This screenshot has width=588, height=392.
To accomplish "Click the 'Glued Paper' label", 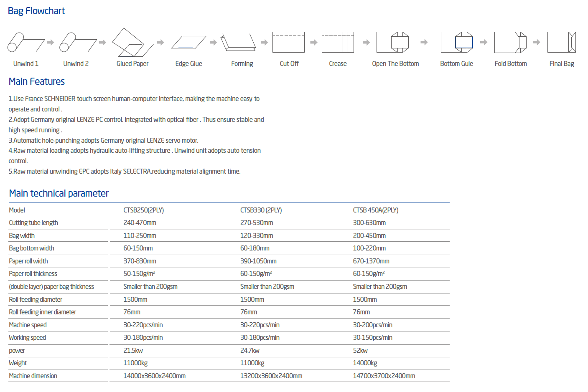I will tap(132, 63).
